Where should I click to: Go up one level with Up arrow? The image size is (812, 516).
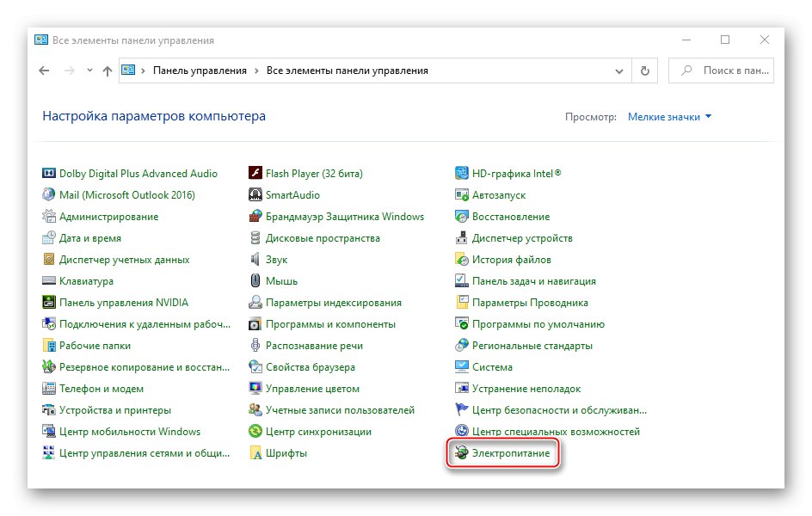[108, 71]
